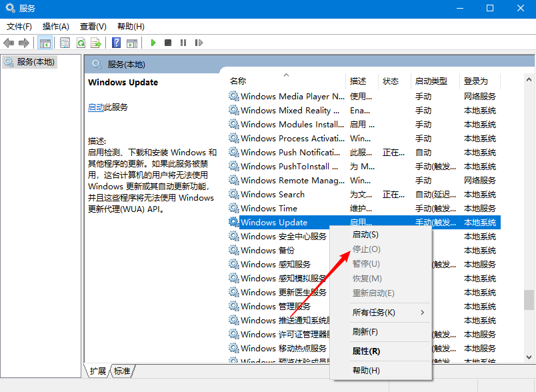Click the Windows 备份 gear icon
This screenshot has width=536, height=392.
point(234,250)
